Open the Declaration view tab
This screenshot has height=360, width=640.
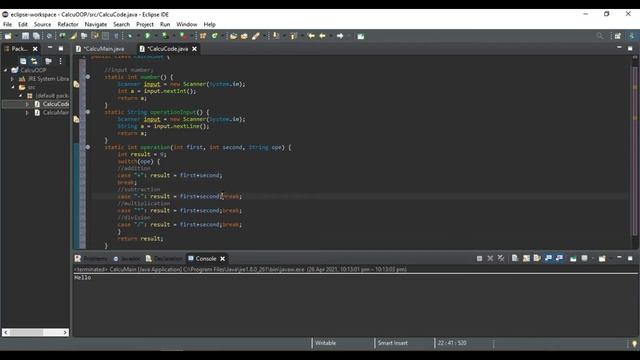164,259
